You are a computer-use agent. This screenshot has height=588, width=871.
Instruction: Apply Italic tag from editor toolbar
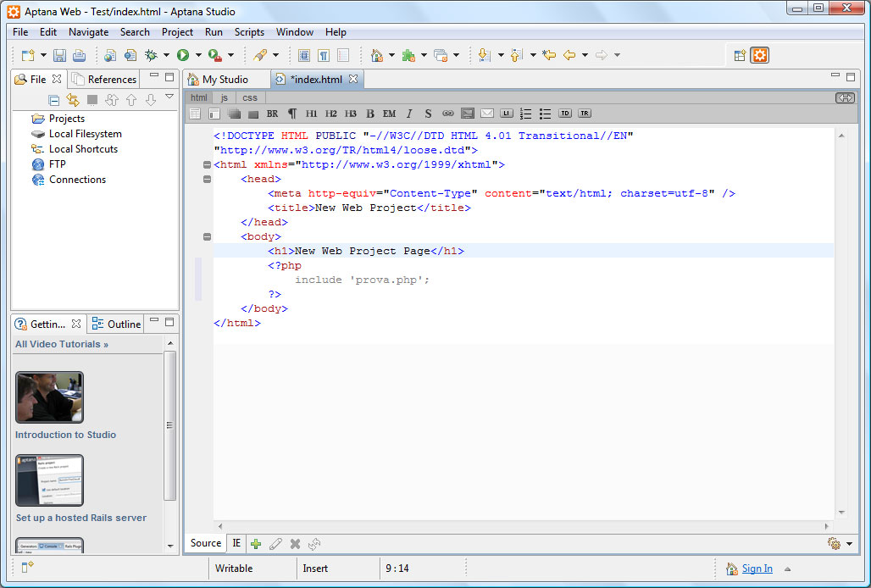point(409,114)
